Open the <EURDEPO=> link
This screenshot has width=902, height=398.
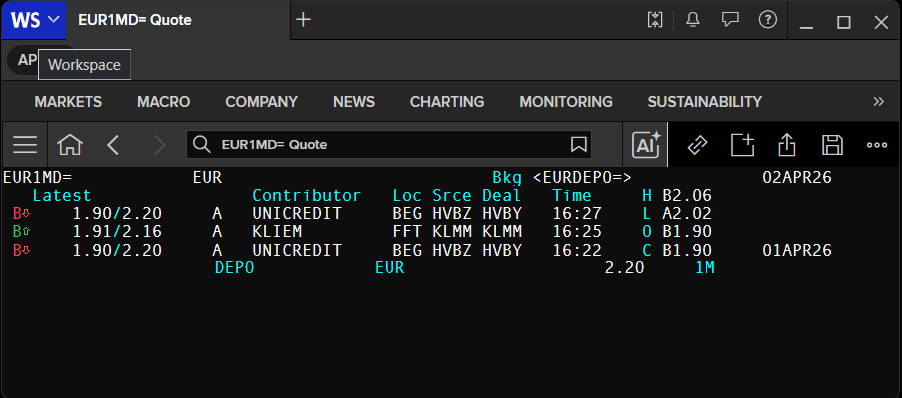pos(582,177)
